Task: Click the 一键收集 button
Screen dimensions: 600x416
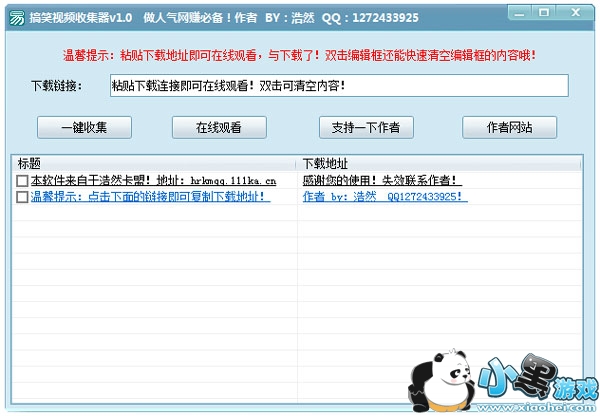Action: 84,127
